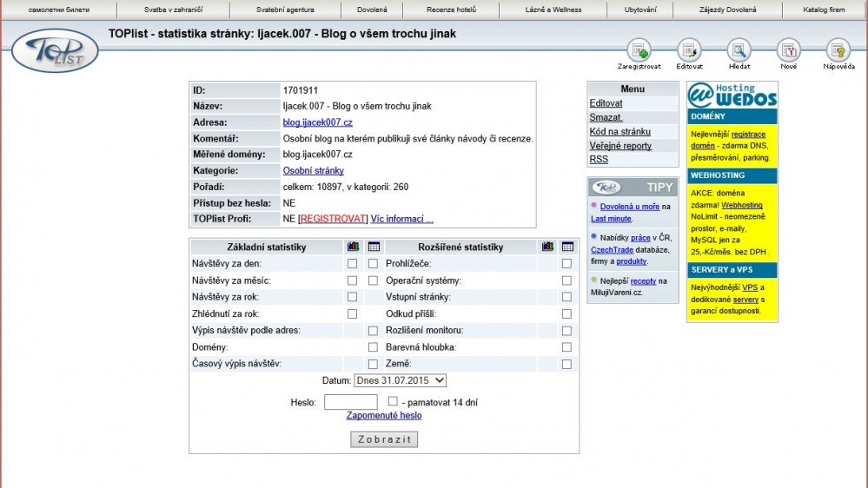Click the Zaregistrovat icon in toolbar
The width and height of the screenshot is (868, 488).
coord(639,50)
